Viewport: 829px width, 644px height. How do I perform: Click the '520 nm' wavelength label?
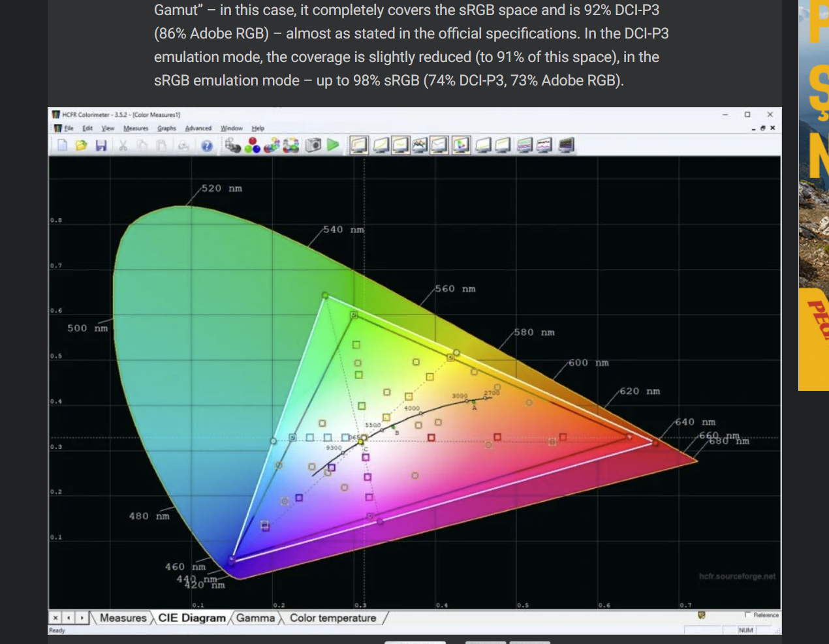tap(221, 188)
